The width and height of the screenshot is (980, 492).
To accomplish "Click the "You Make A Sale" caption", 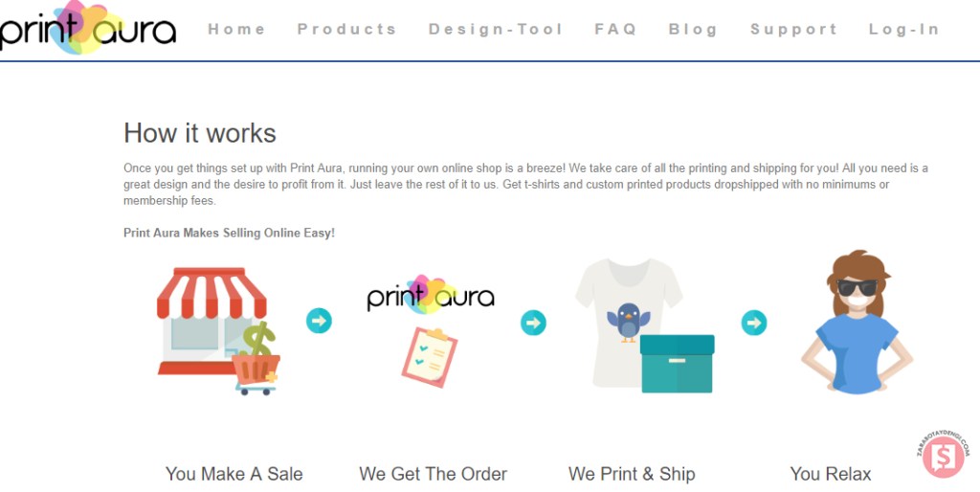I will tap(234, 474).
